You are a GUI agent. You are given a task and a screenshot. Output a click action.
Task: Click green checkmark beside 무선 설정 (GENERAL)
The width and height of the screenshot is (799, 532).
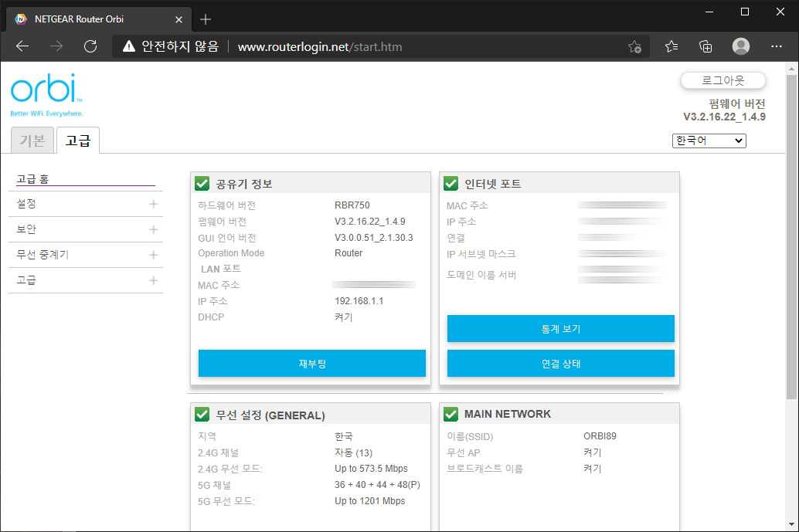click(x=202, y=415)
